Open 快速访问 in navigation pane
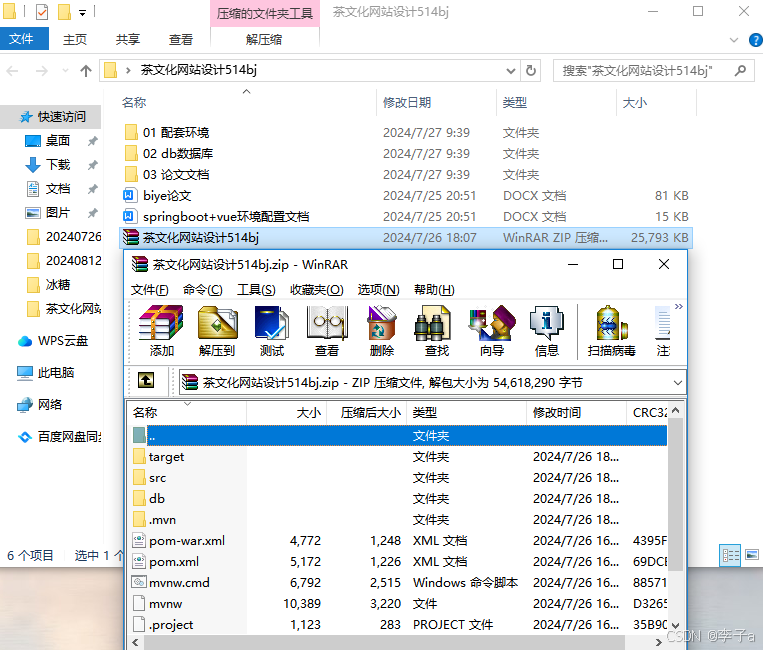Image resolution: width=763 pixels, height=650 pixels. (61, 117)
